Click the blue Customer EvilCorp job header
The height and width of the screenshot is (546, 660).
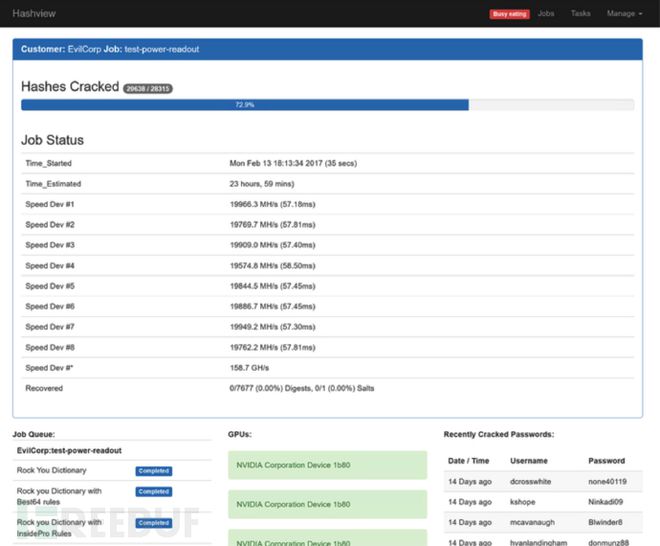(327, 49)
